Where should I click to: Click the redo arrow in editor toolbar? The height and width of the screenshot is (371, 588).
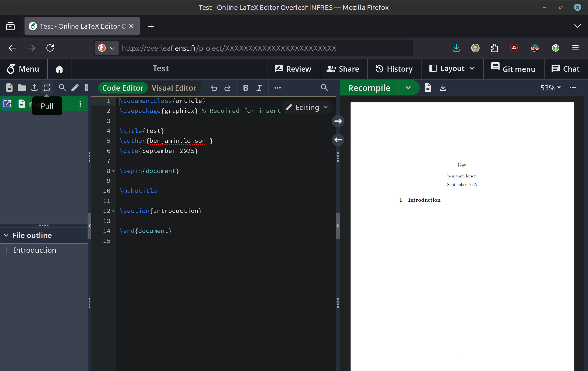228,88
